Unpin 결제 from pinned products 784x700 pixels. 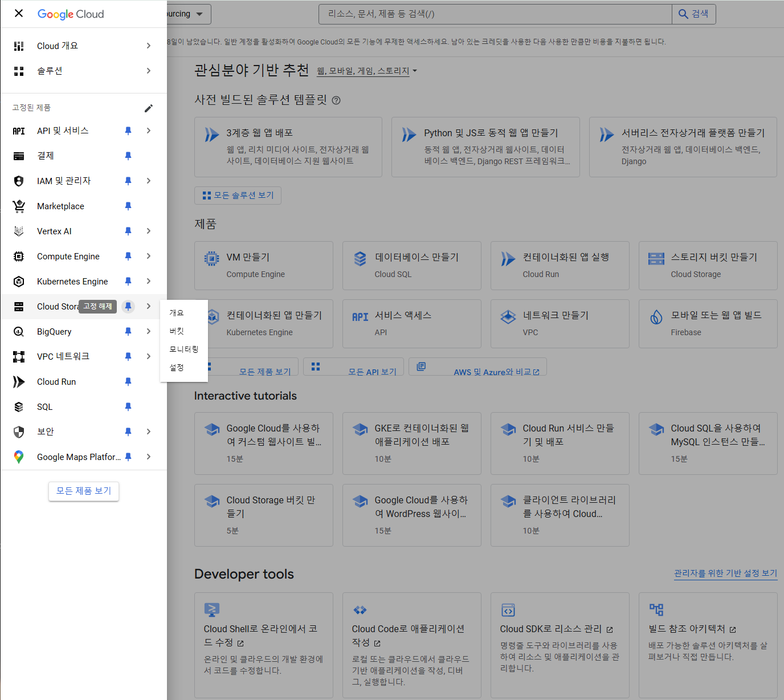click(128, 156)
